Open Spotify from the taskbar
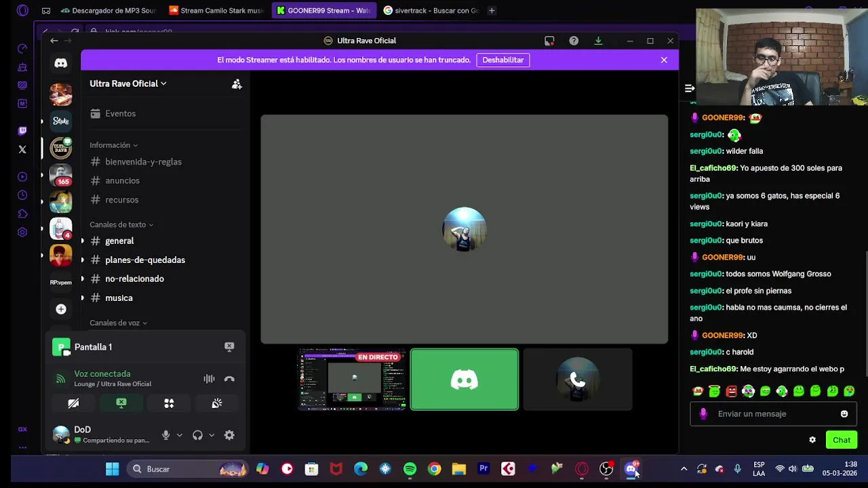This screenshot has height=488, width=868. click(410, 469)
